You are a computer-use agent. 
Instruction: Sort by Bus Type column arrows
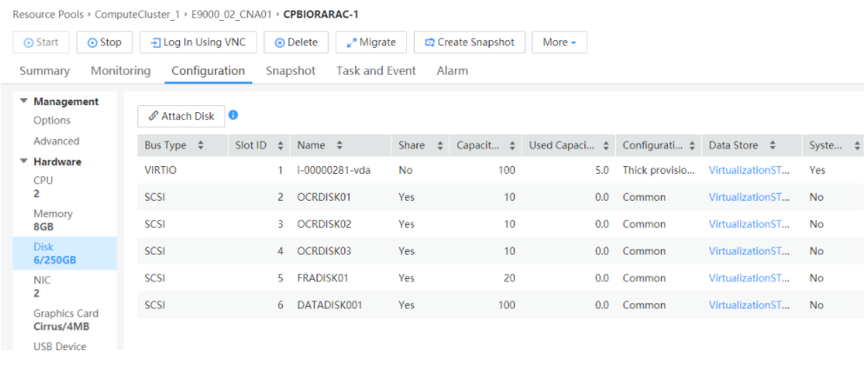pyautogui.click(x=201, y=145)
